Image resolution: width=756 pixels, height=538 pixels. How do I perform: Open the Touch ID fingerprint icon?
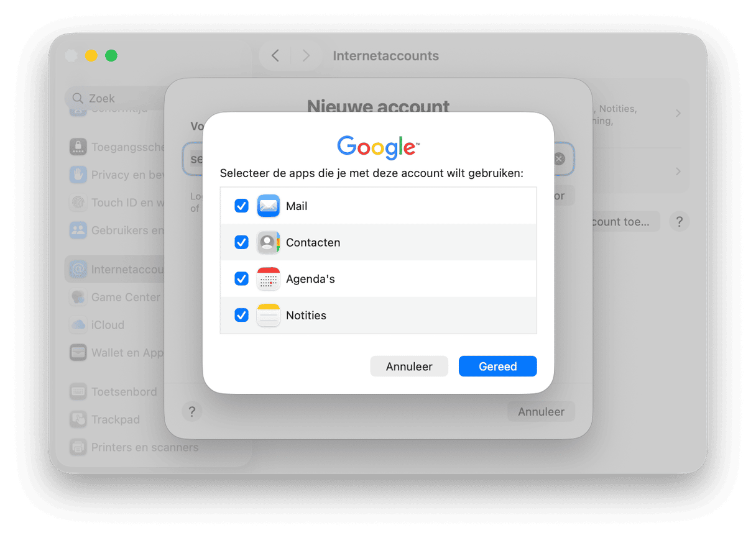click(78, 203)
